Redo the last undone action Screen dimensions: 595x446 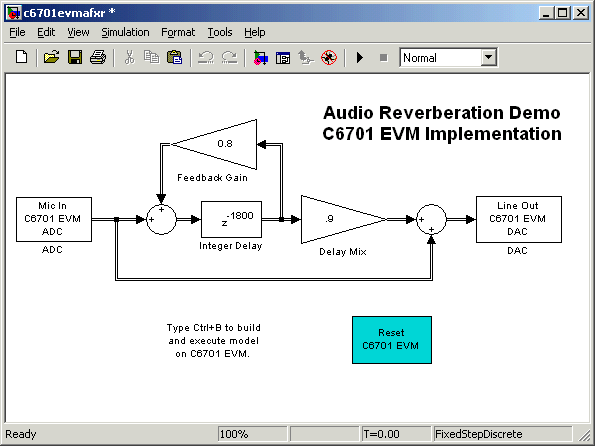[230, 58]
